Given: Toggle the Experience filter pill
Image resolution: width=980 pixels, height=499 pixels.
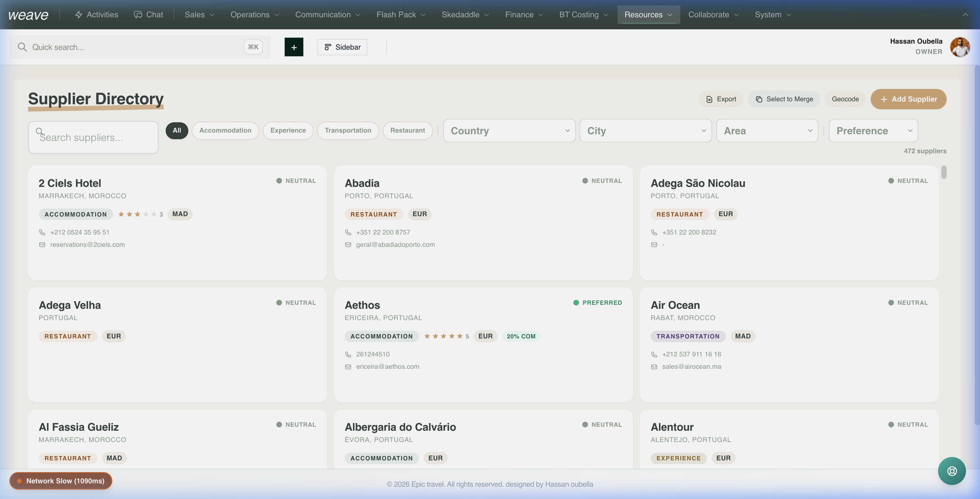Looking at the screenshot, I should 288,131.
